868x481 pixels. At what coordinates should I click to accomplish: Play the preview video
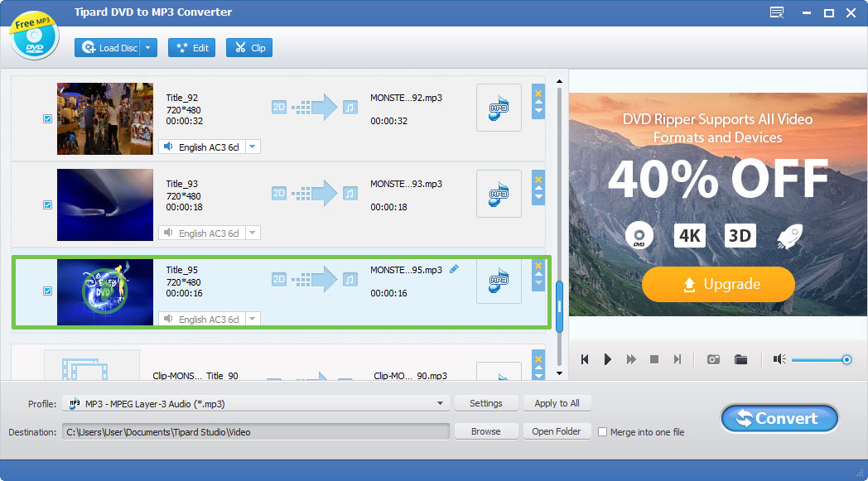coord(607,360)
